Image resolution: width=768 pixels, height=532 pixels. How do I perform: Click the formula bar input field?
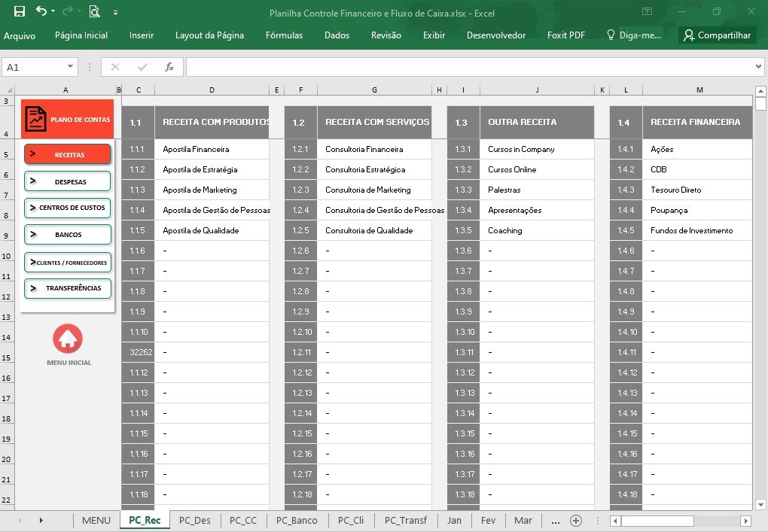(x=469, y=67)
